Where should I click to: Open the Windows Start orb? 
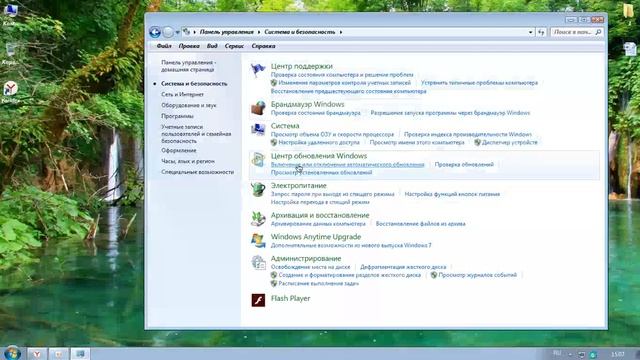(x=12, y=353)
